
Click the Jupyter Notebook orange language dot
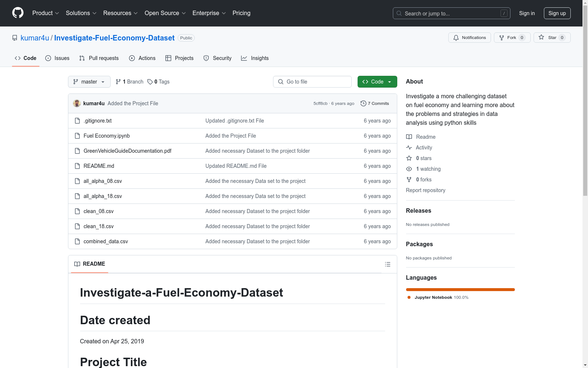[x=409, y=297]
